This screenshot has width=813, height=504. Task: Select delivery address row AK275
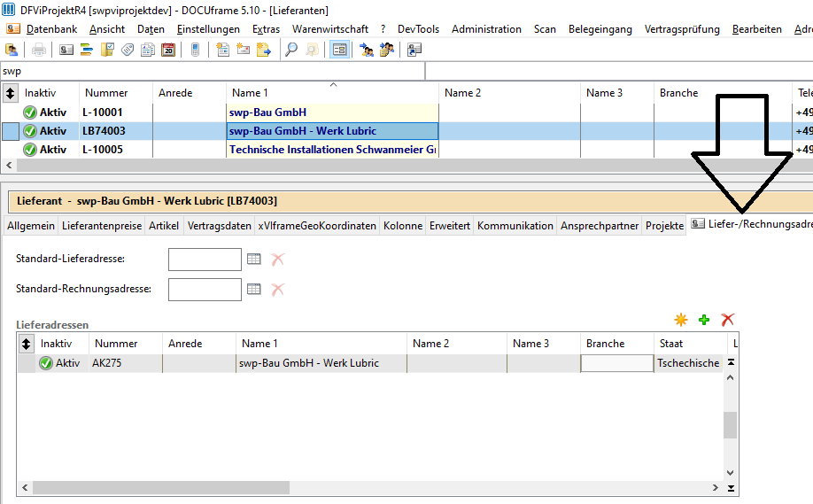[x=369, y=363]
